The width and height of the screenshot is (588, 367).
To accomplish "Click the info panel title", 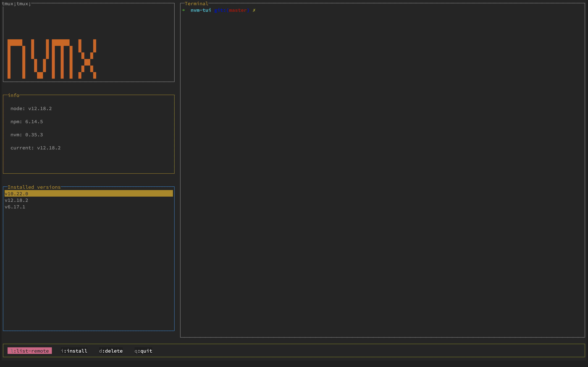I will (x=14, y=95).
